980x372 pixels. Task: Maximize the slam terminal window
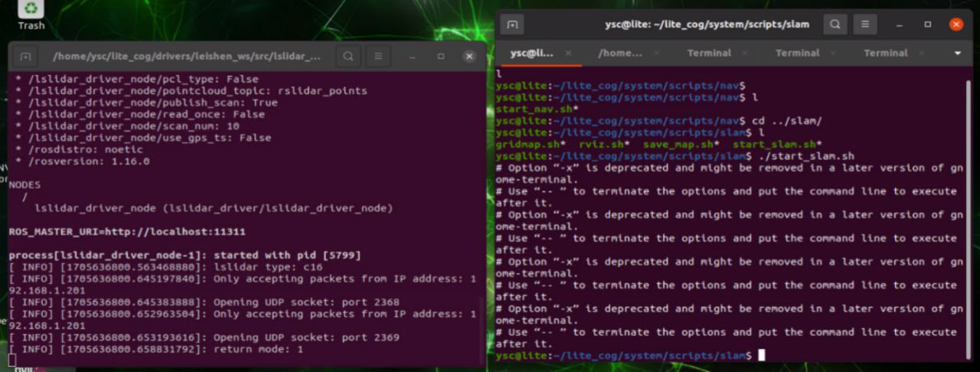927,24
